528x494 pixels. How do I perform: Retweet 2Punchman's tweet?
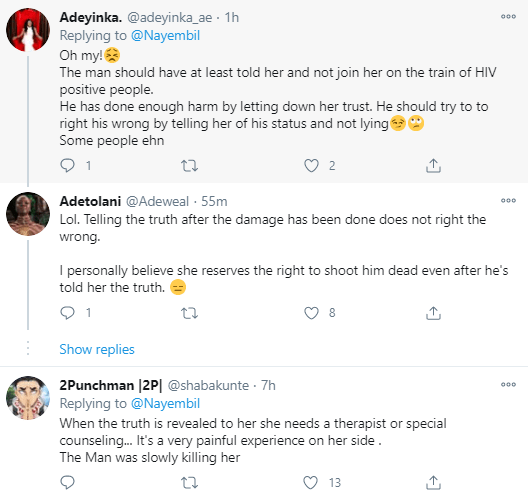189,483
